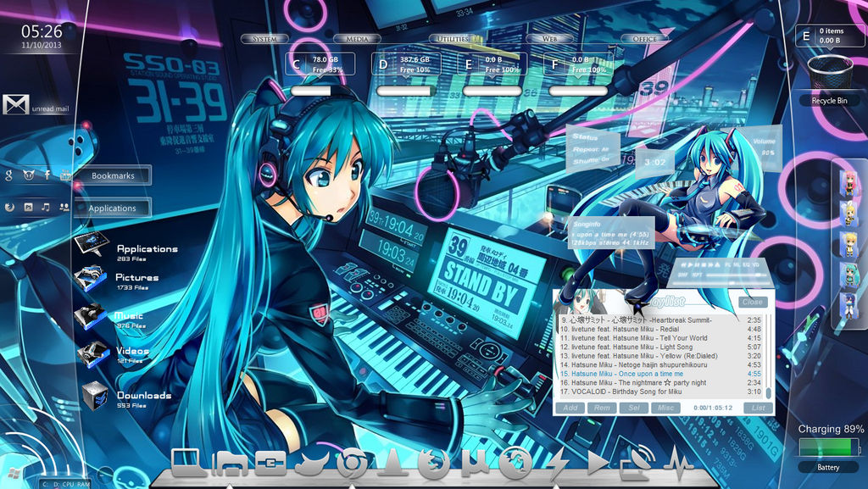Click the music note application icon
Image resolution: width=868 pixels, height=489 pixels.
pos(46,207)
